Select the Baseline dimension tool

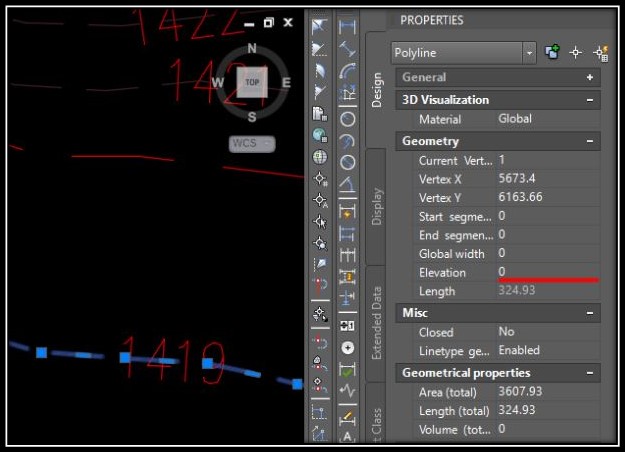coord(347,233)
